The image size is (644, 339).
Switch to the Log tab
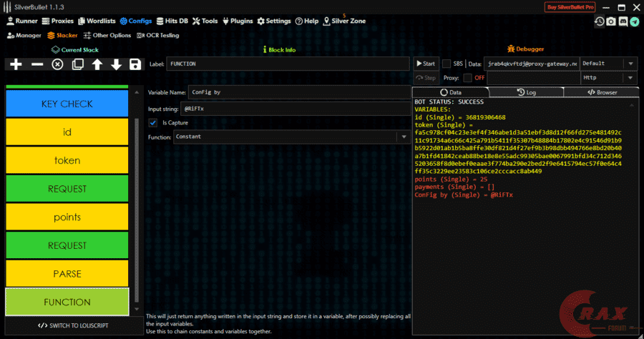[525, 92]
